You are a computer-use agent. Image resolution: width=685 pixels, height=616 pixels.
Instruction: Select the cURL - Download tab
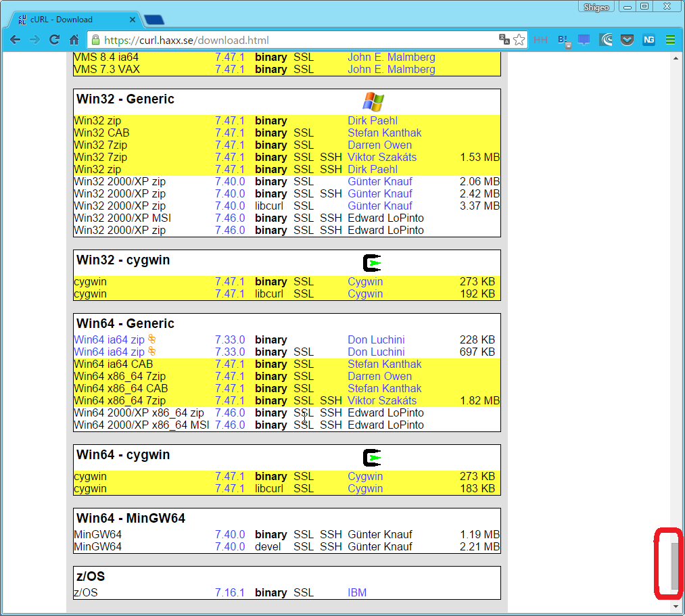(74, 20)
